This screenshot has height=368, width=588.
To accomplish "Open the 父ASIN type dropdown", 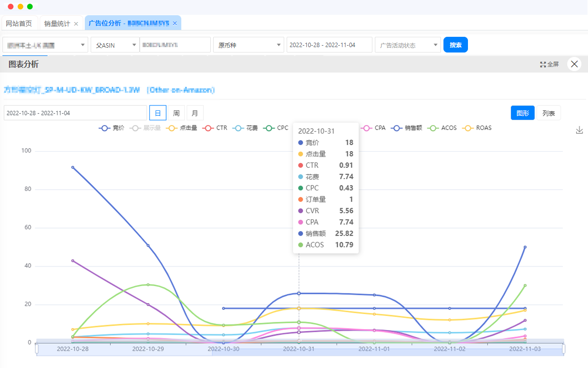I will tap(115, 45).
